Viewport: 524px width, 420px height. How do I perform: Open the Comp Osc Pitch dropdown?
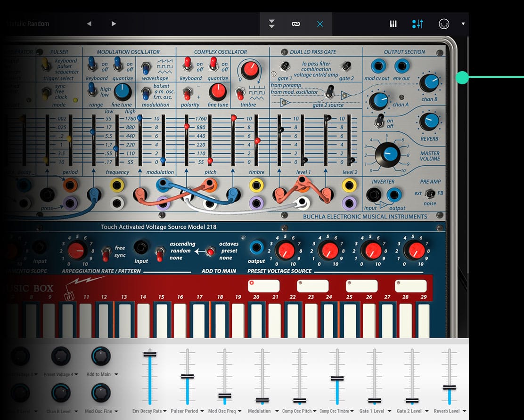pyautogui.click(x=314, y=412)
